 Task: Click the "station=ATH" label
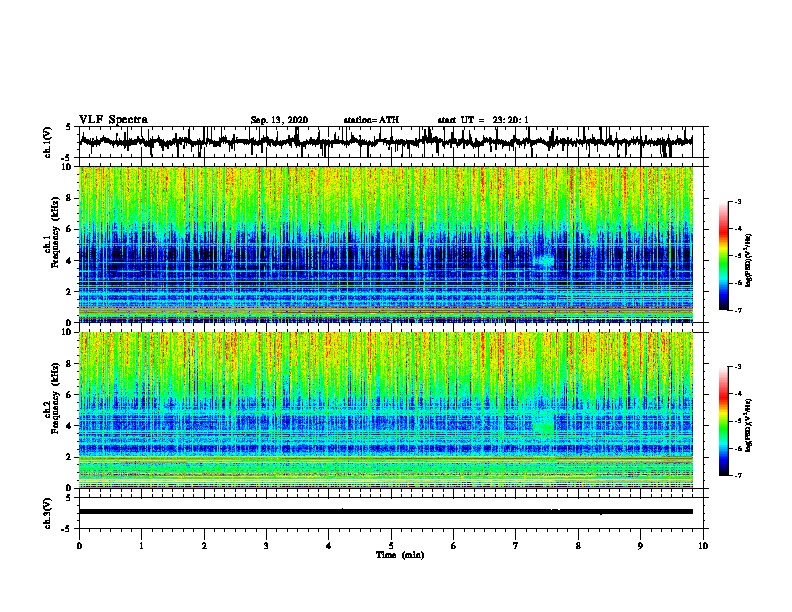coord(371,120)
